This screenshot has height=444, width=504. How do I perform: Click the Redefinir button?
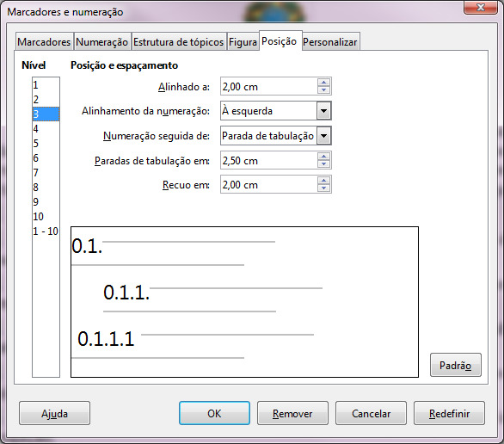449,413
